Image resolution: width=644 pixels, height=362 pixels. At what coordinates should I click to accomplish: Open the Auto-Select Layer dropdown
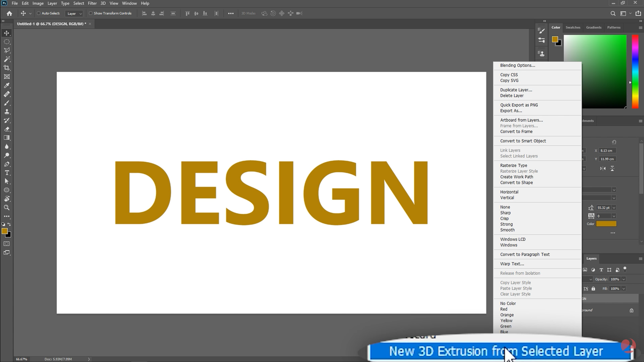(x=74, y=14)
